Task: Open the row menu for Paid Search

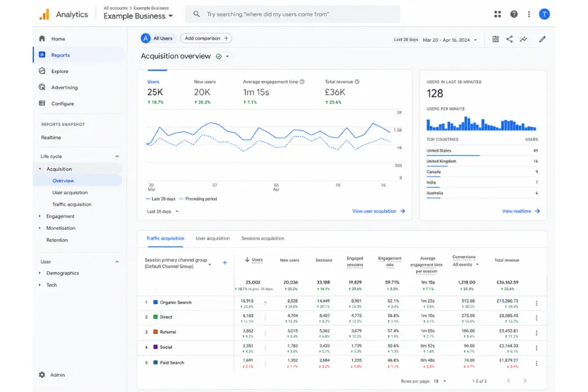Action: 536,363
